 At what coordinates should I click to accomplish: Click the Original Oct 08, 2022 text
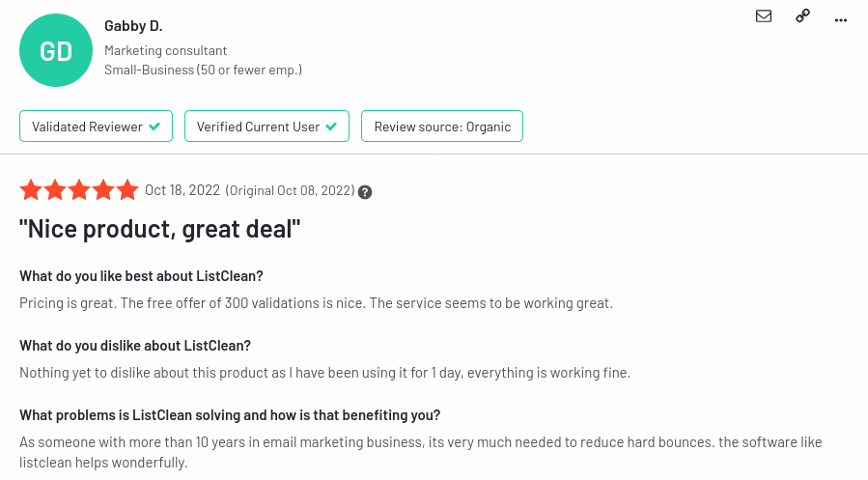pyautogui.click(x=290, y=190)
